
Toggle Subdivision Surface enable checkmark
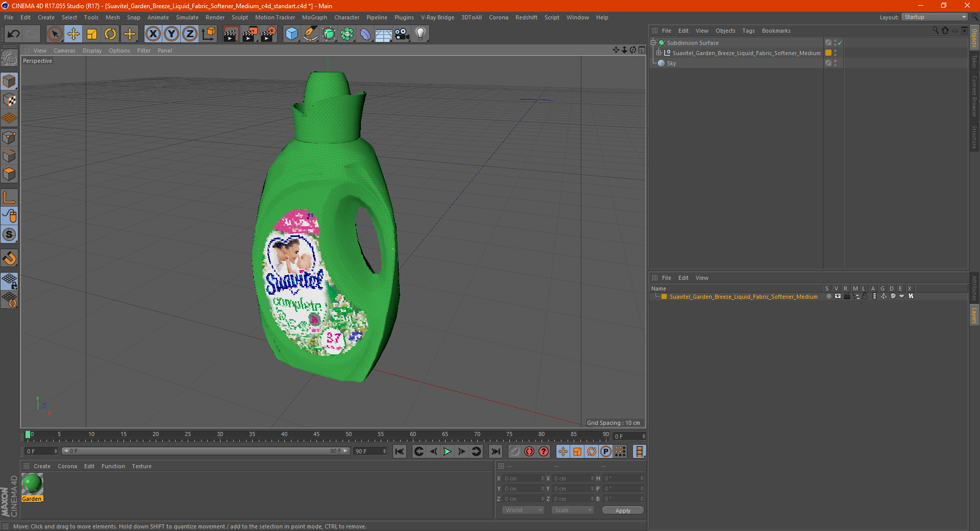840,43
